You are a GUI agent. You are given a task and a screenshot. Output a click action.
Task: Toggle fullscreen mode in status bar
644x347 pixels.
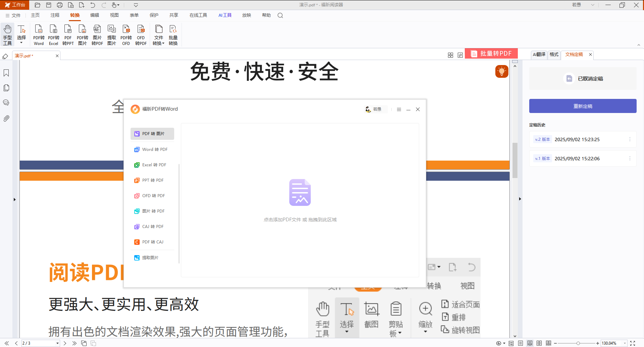point(633,343)
